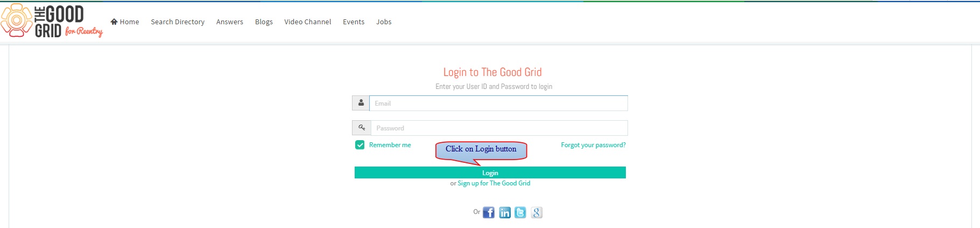Click The Good Grid logo
This screenshot has height=228, width=980.
[x=52, y=21]
